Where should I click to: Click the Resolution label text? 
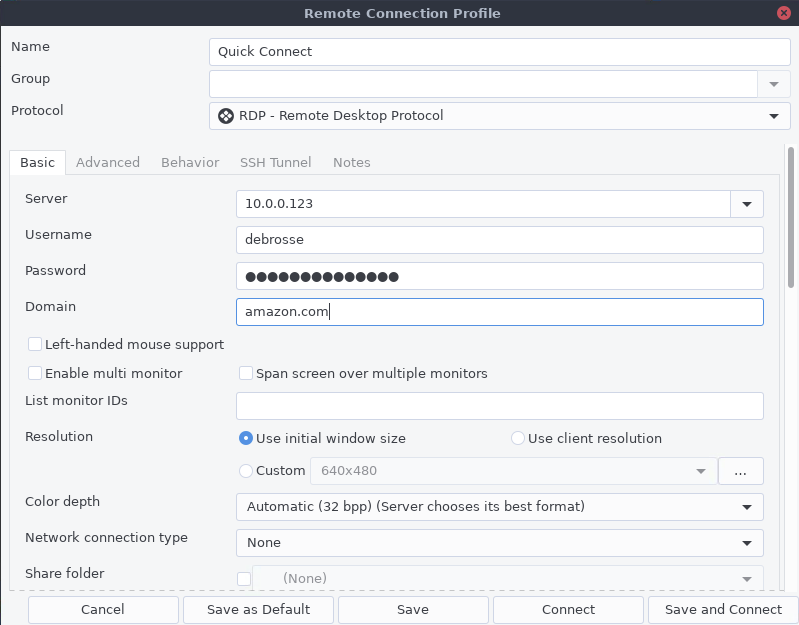click(x=59, y=437)
